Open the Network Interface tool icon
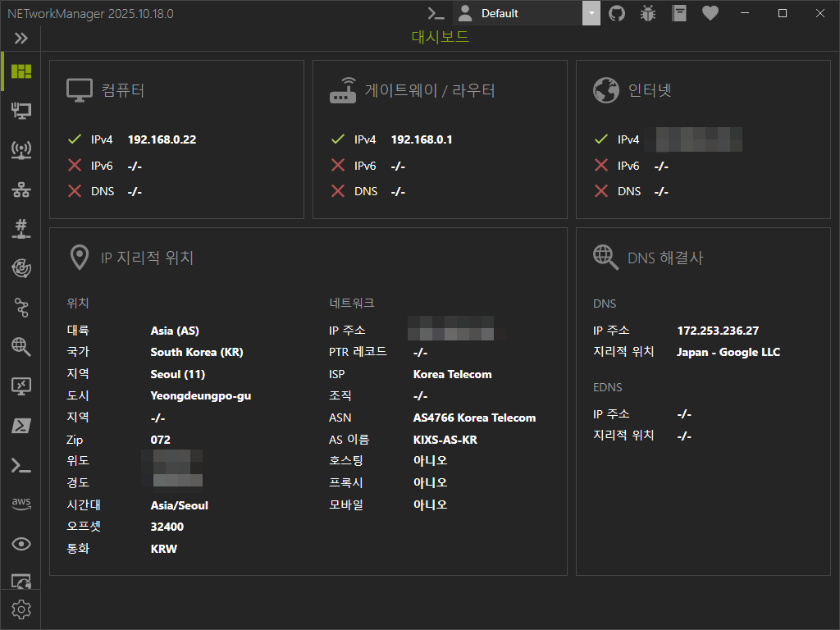 [21, 111]
